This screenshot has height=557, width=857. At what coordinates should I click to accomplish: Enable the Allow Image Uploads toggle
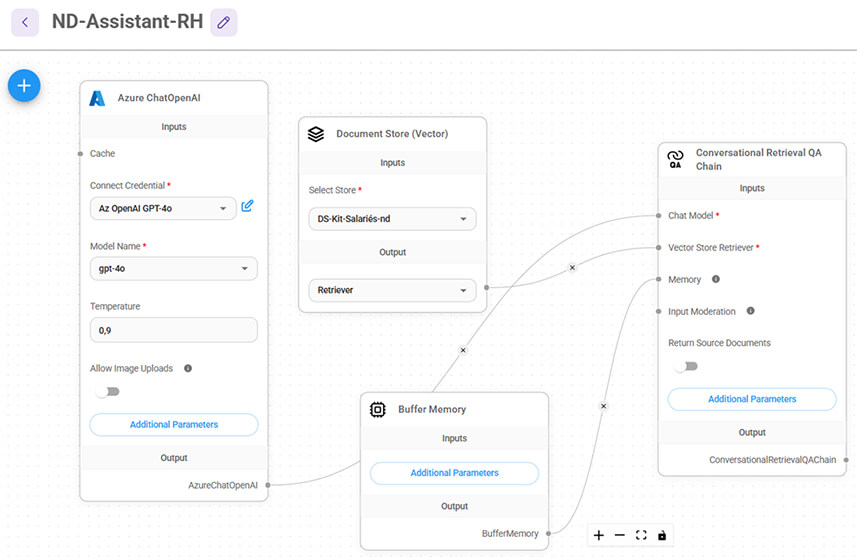[107, 392]
